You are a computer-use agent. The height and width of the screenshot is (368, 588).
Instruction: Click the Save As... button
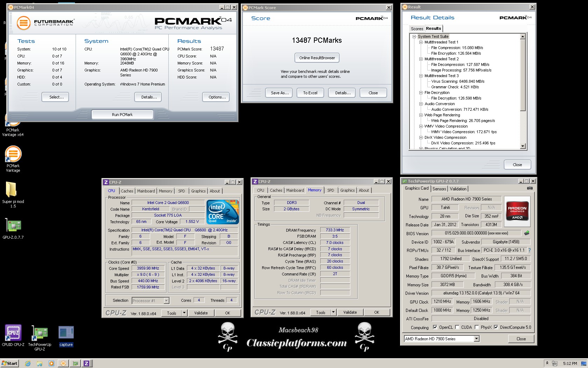[280, 93]
